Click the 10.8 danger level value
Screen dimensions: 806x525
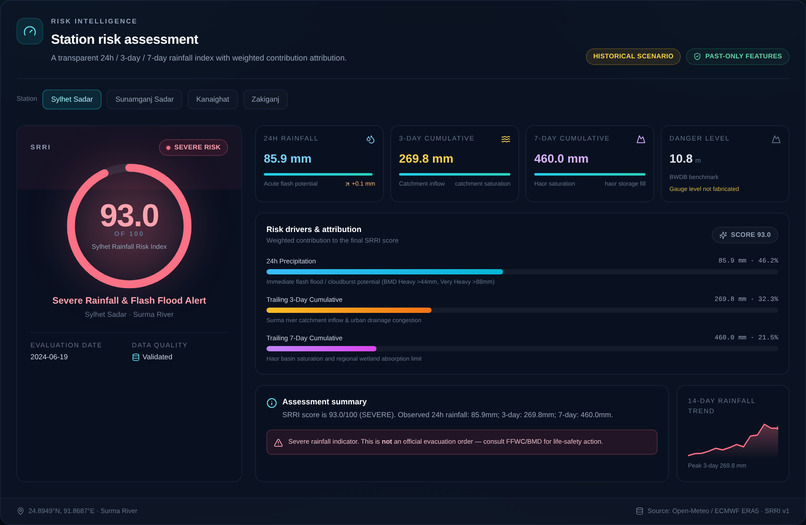pos(681,159)
